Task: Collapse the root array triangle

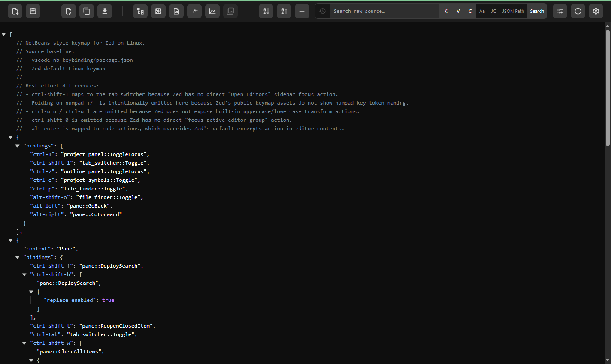Action: coord(4,34)
